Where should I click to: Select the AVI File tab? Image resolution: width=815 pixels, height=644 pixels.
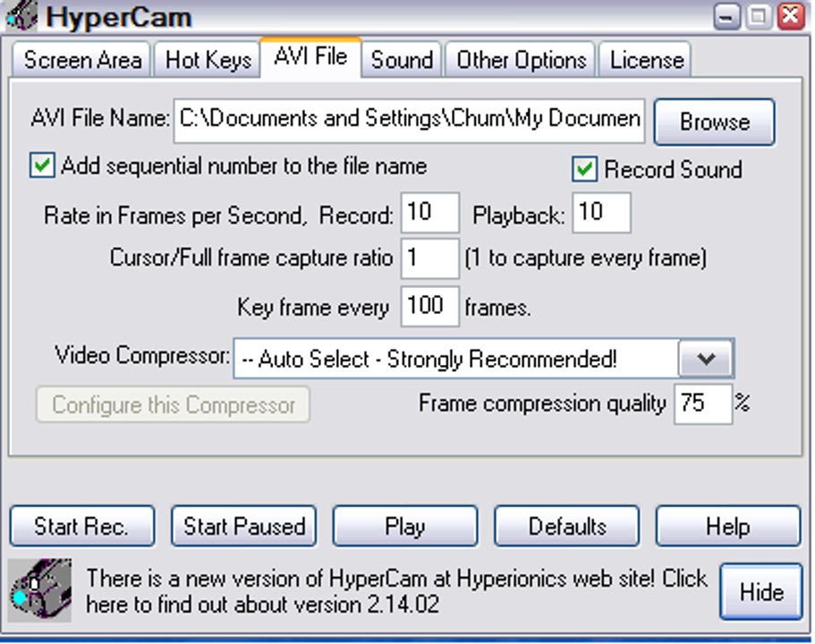[310, 56]
